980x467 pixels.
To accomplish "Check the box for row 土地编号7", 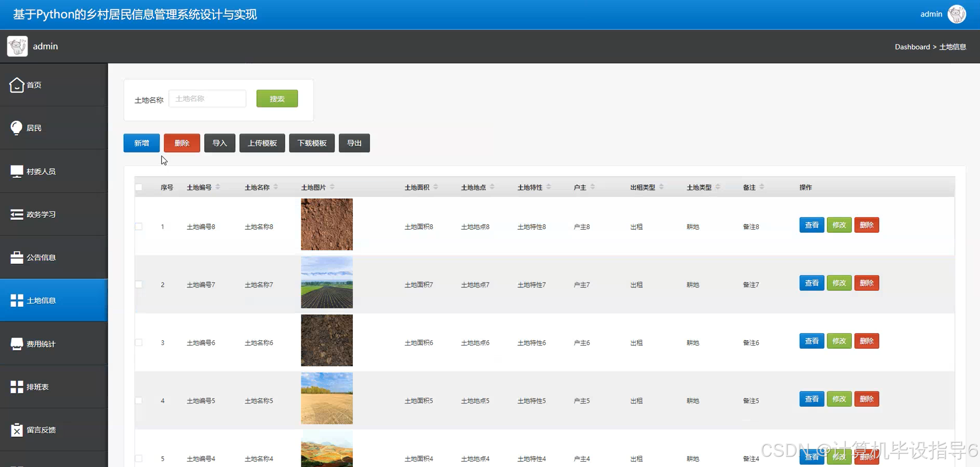I will pos(138,284).
